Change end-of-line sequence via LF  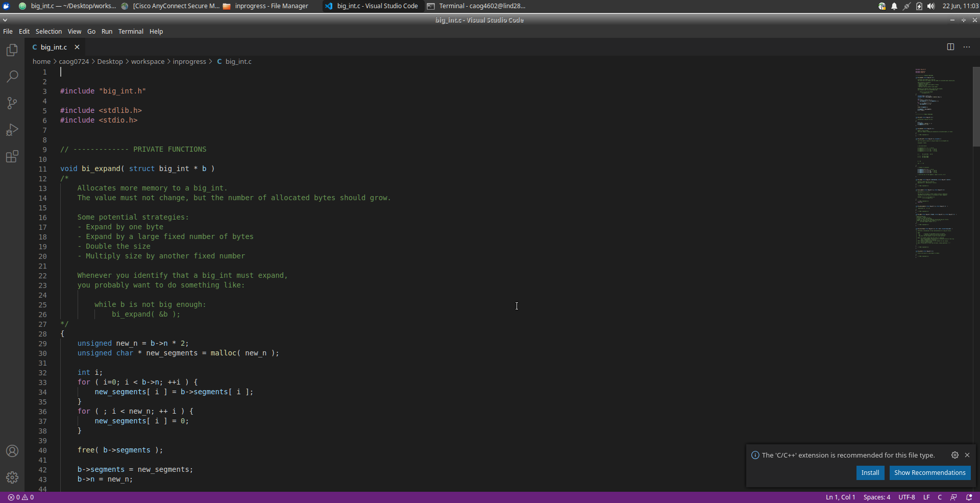pos(926,497)
